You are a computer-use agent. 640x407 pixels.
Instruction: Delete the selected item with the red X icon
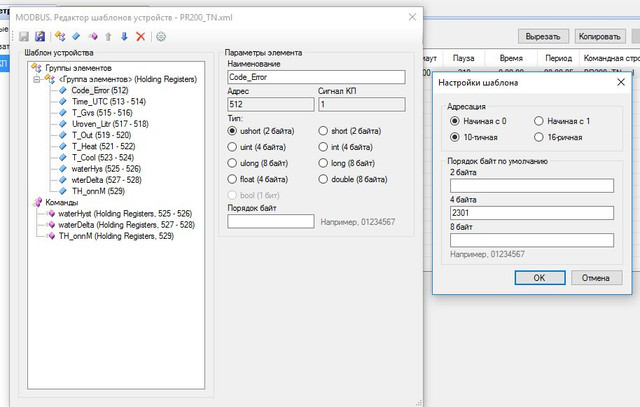140,37
